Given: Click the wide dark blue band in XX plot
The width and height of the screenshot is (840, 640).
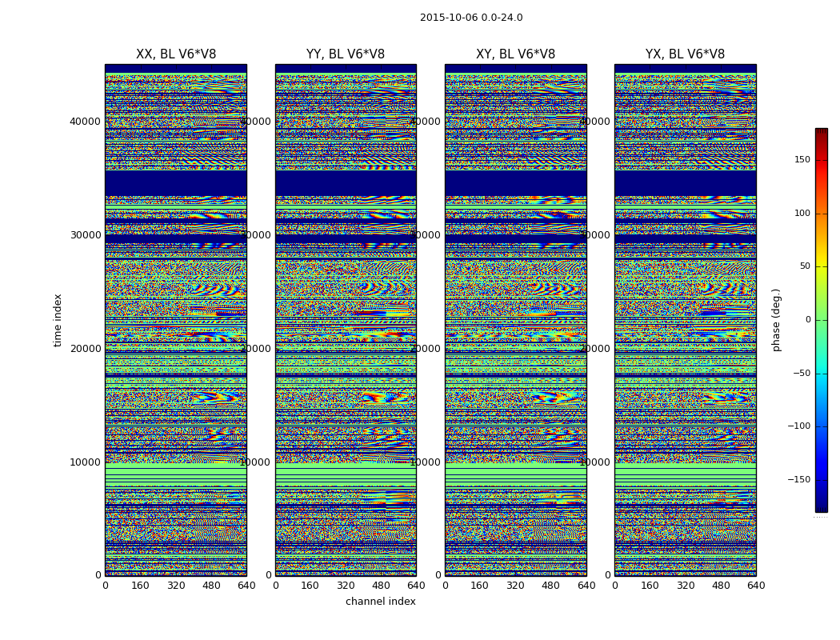Looking at the screenshot, I should tap(176, 183).
